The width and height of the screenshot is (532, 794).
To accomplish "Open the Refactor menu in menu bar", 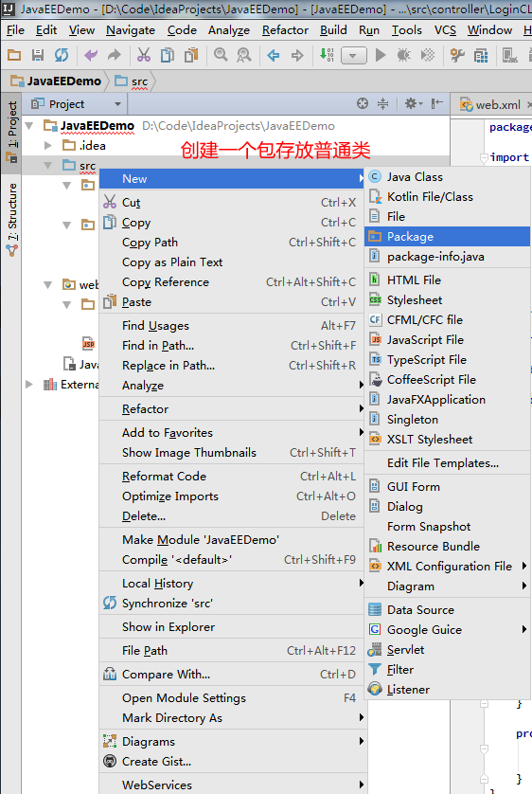I will click(285, 30).
